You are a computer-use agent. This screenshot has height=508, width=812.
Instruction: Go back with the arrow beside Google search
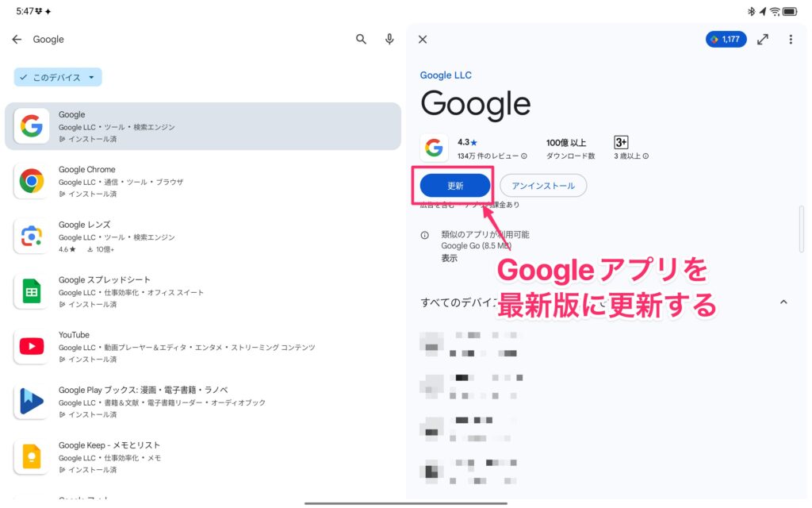[17, 40]
